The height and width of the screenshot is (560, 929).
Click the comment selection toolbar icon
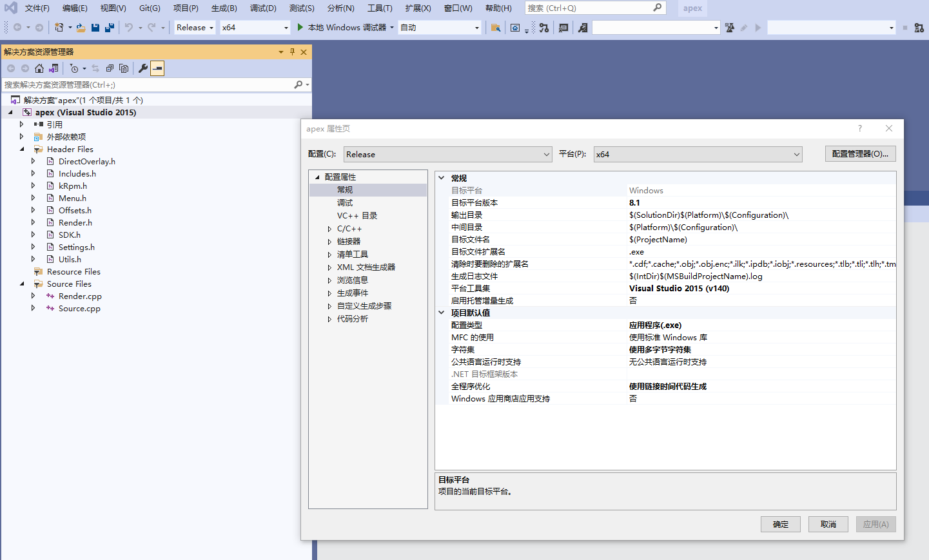563,28
